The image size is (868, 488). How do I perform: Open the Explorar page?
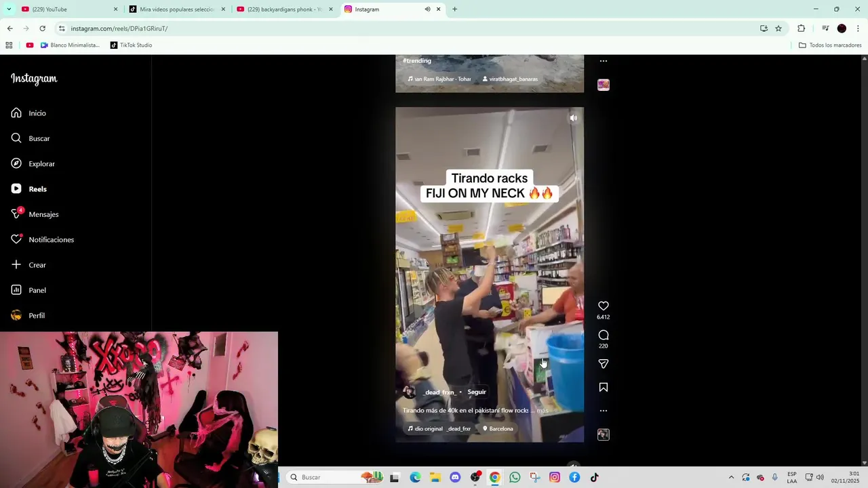click(x=33, y=163)
